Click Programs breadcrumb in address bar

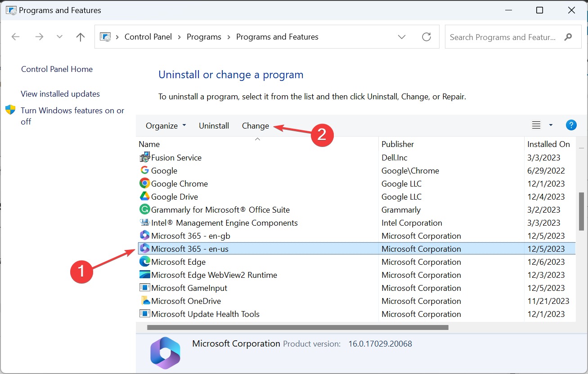click(204, 37)
